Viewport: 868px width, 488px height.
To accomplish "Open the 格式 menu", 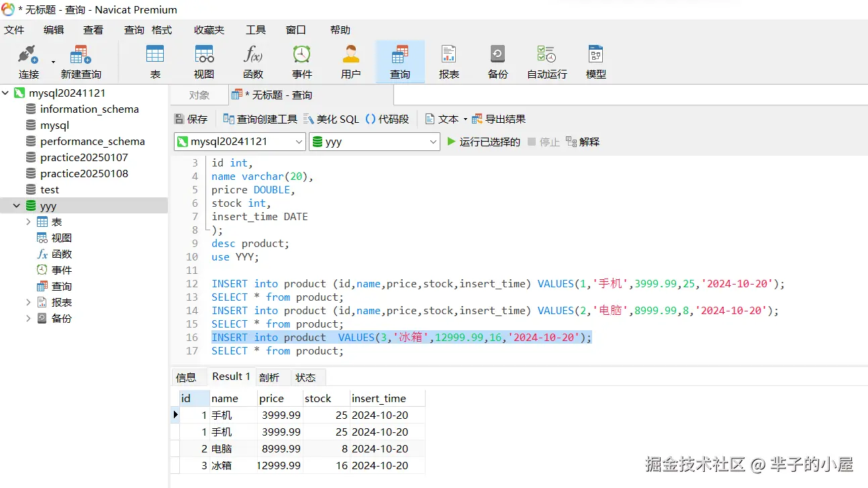I will pos(162,30).
